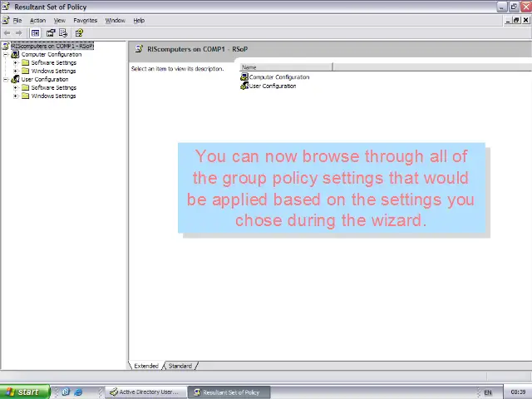Click the first quick launch icon beside Start
The height and width of the screenshot is (399, 532).
[x=66, y=392]
